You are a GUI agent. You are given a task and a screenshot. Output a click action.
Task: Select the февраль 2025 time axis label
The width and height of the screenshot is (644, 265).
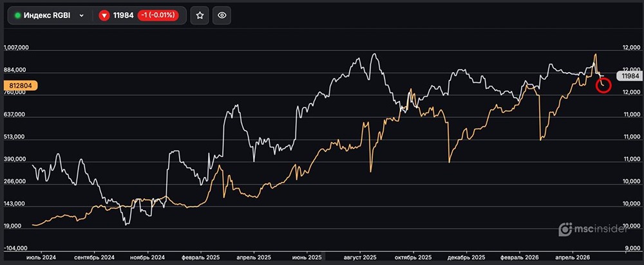point(200,257)
